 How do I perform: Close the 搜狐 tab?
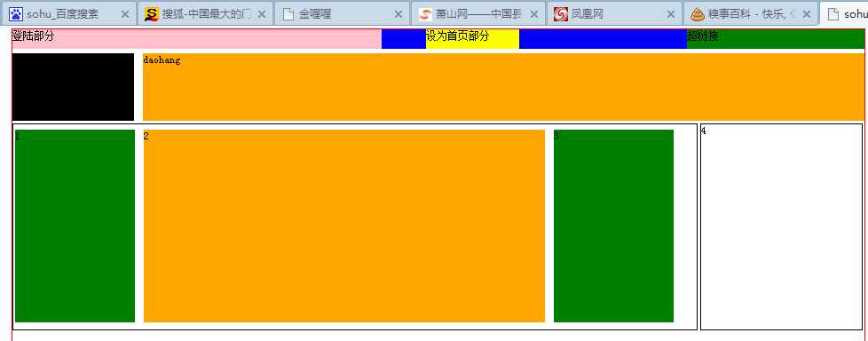coord(262,14)
